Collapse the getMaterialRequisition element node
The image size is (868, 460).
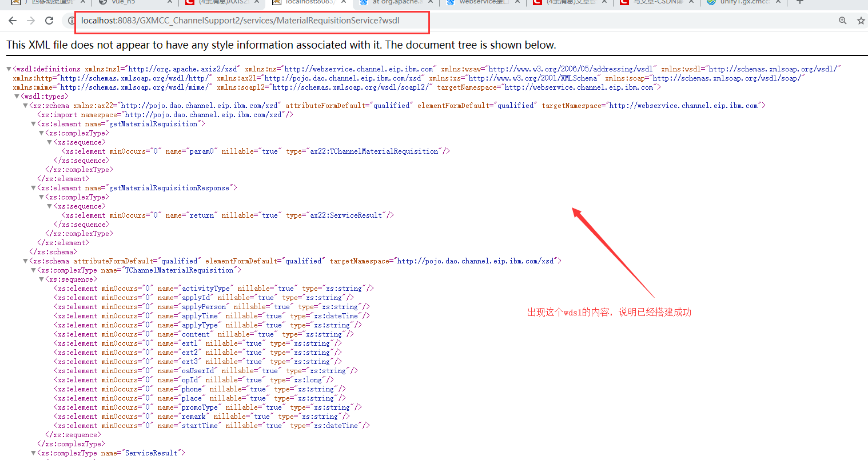click(x=33, y=124)
